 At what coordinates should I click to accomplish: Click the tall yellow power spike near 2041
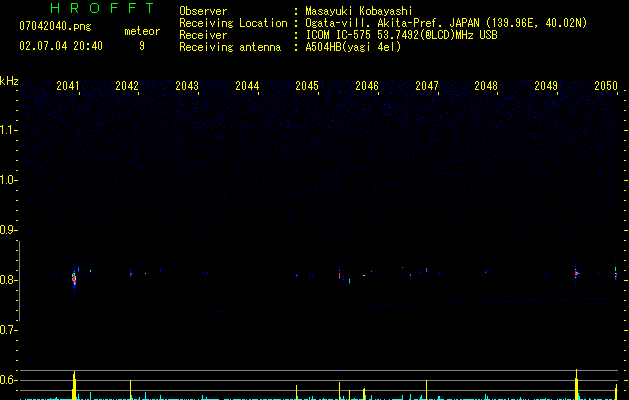tap(74, 385)
